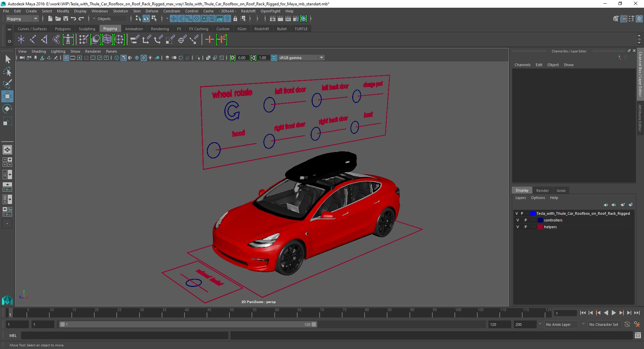Redo with the Redo arrow icon
Image resolution: width=644 pixels, height=349 pixels.
tap(81, 19)
